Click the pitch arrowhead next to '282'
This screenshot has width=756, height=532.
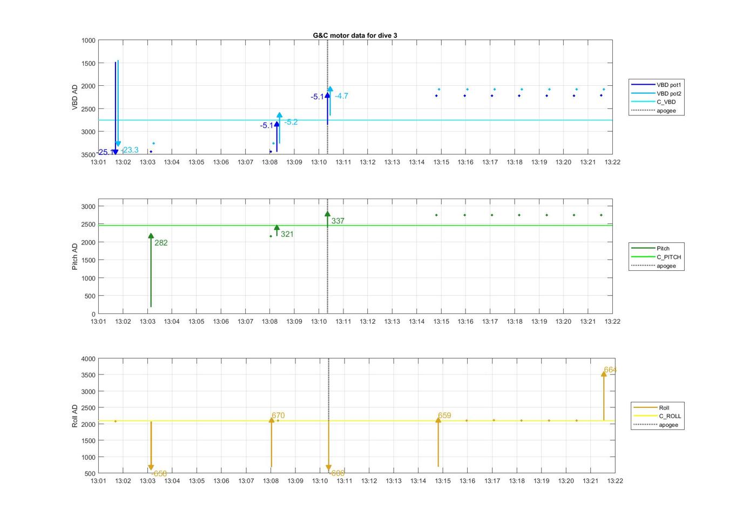(151, 236)
